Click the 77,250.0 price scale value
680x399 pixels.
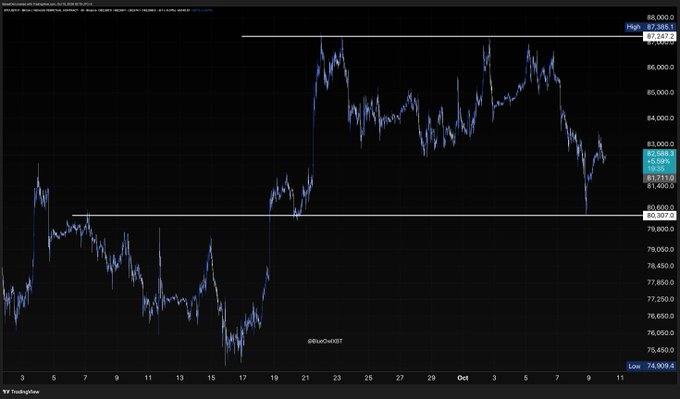click(660, 299)
